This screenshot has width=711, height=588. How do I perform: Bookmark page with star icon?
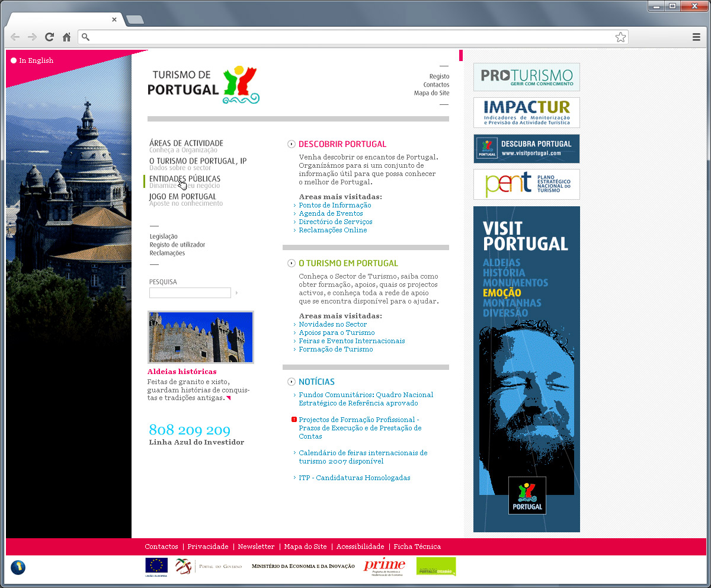[x=620, y=37]
